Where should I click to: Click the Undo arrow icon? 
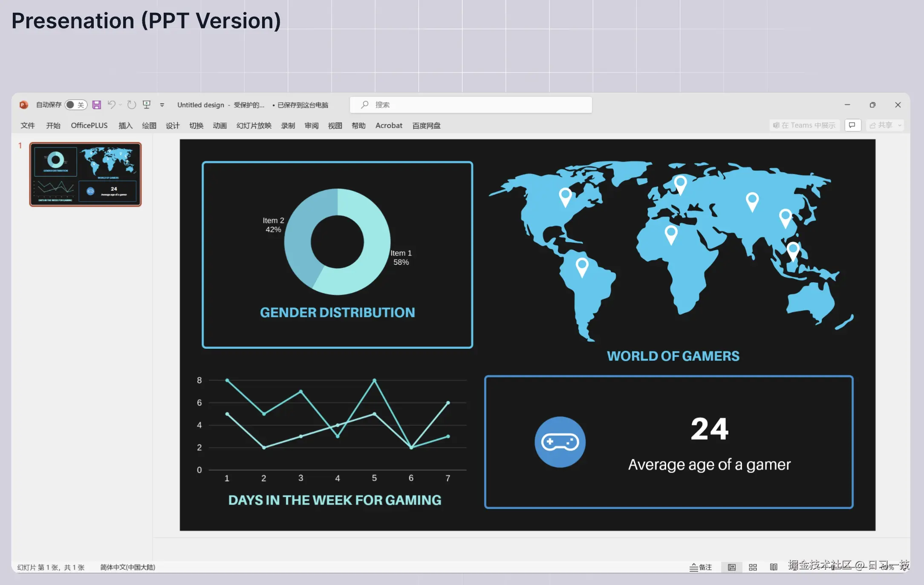coord(111,104)
